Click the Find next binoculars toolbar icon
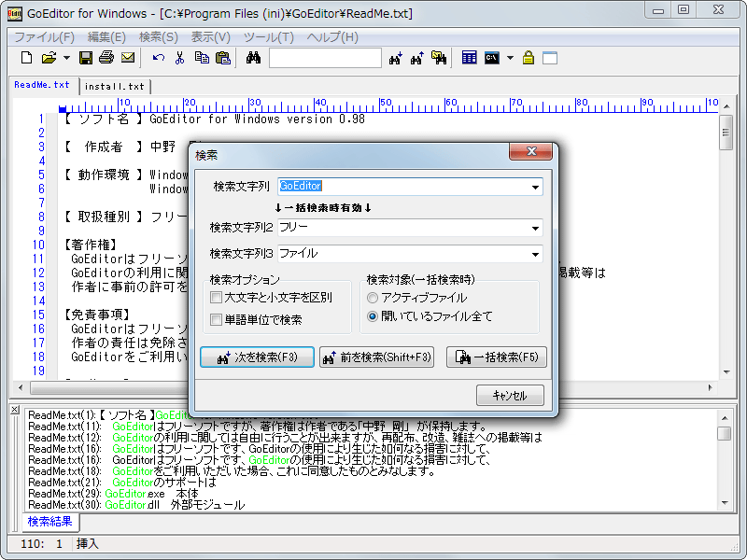 click(x=395, y=58)
